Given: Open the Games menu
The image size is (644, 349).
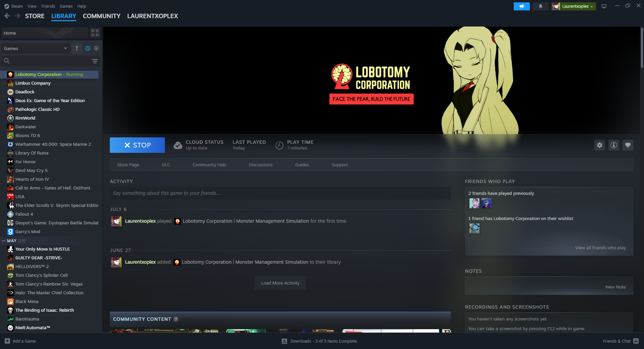Looking at the screenshot, I should click(66, 6).
